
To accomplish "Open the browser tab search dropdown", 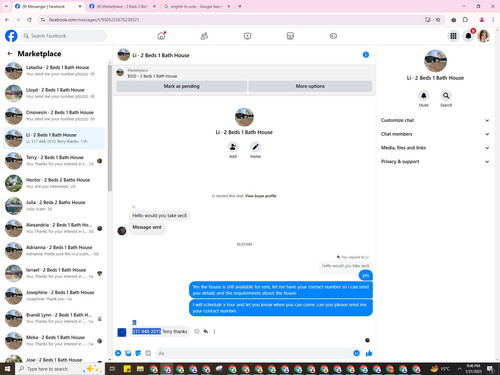I will coord(6,6).
